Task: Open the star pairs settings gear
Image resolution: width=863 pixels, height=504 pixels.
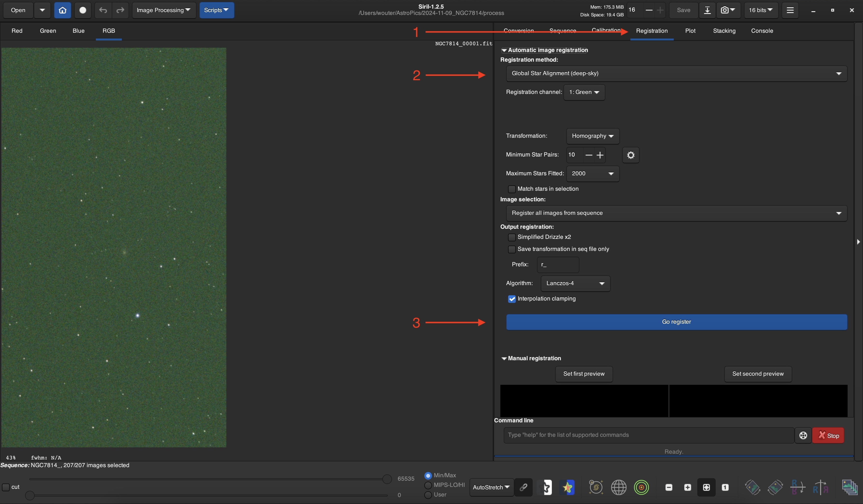Action: (x=630, y=155)
